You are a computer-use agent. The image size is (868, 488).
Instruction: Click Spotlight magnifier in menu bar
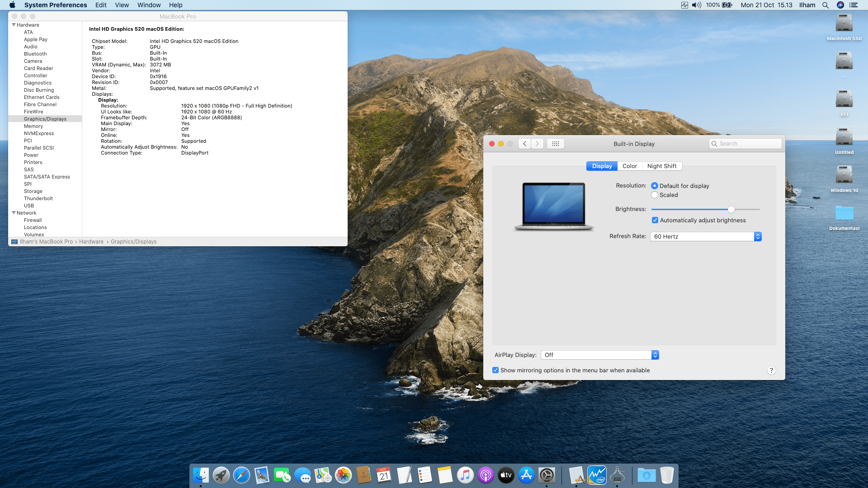tap(826, 5)
